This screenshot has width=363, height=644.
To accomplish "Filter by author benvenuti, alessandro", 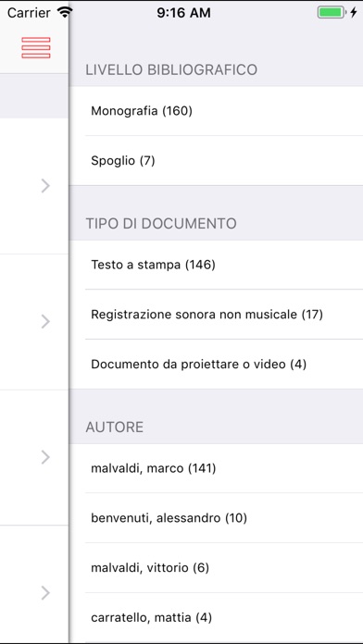I will pyautogui.click(x=217, y=518).
